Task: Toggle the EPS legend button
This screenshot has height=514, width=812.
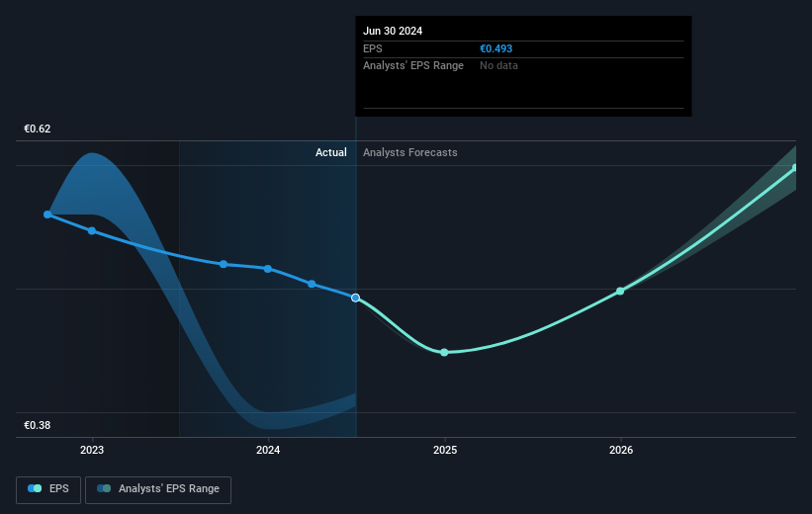Action: tap(48, 489)
